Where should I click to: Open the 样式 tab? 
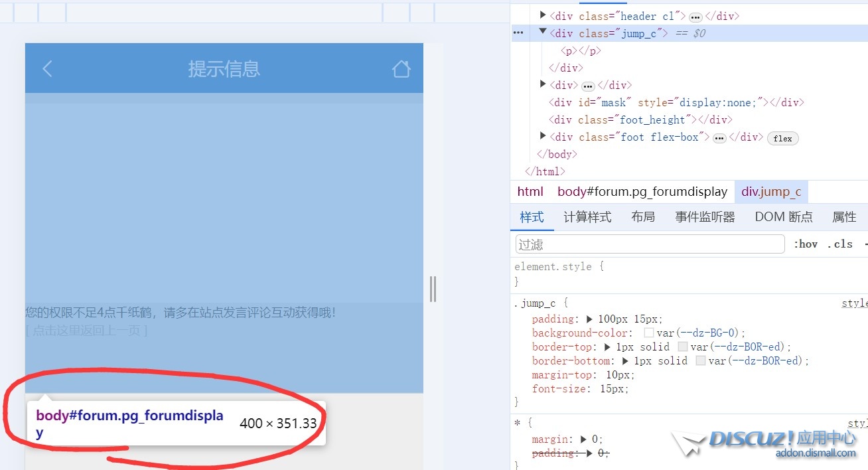coord(532,217)
